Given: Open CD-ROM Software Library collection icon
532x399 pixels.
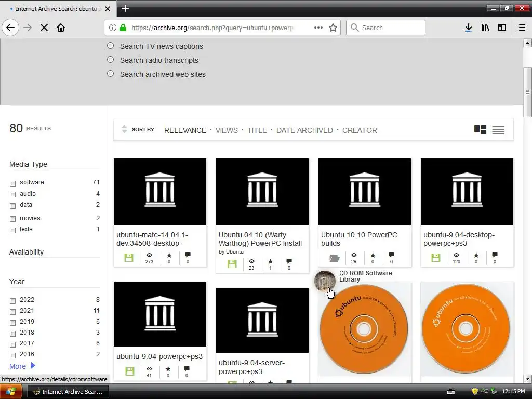Looking at the screenshot, I should coord(325,281).
